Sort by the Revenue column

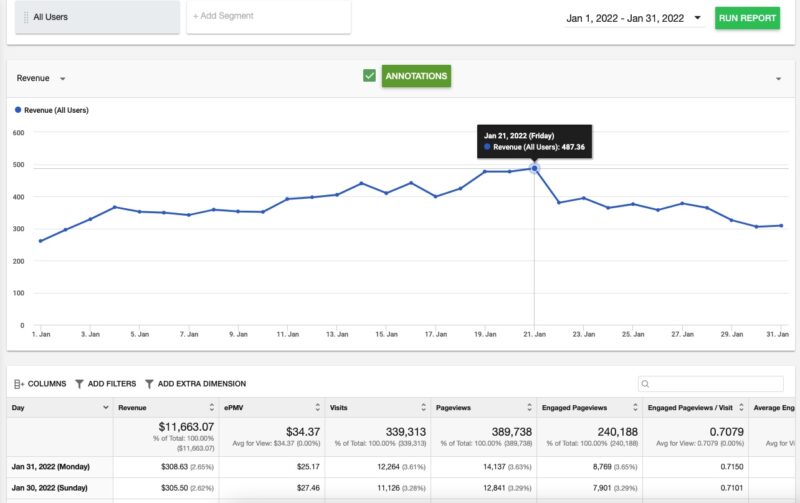[211, 407]
